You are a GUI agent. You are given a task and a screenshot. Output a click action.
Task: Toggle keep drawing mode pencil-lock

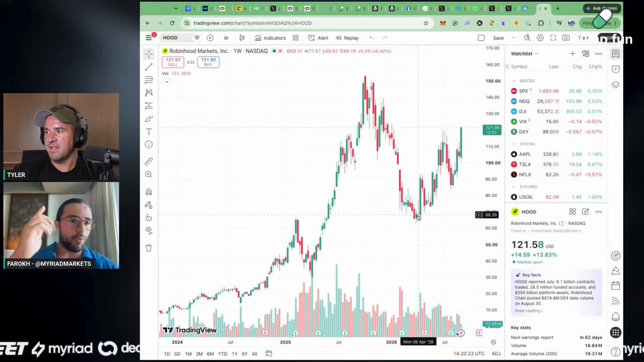[149, 204]
